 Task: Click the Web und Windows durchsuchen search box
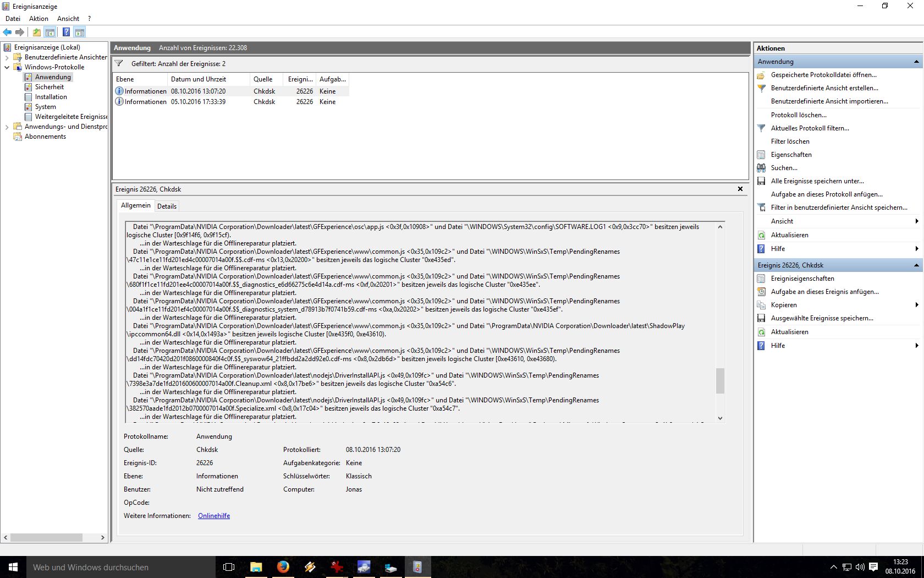click(120, 567)
